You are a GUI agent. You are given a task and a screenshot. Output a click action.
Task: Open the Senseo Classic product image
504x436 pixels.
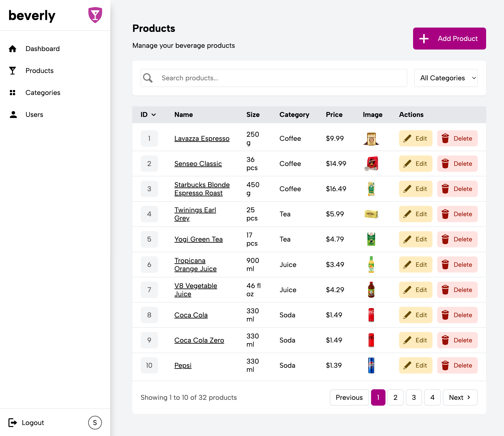[x=371, y=164]
